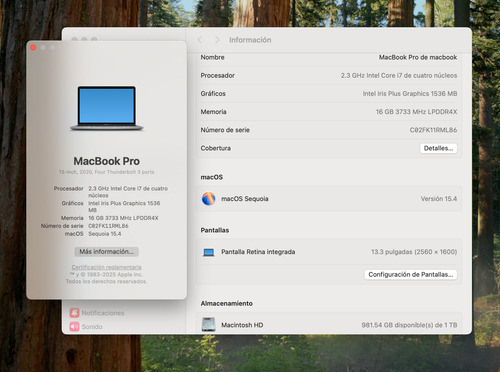Close the About This Mac window
The image size is (500, 372).
click(33, 48)
